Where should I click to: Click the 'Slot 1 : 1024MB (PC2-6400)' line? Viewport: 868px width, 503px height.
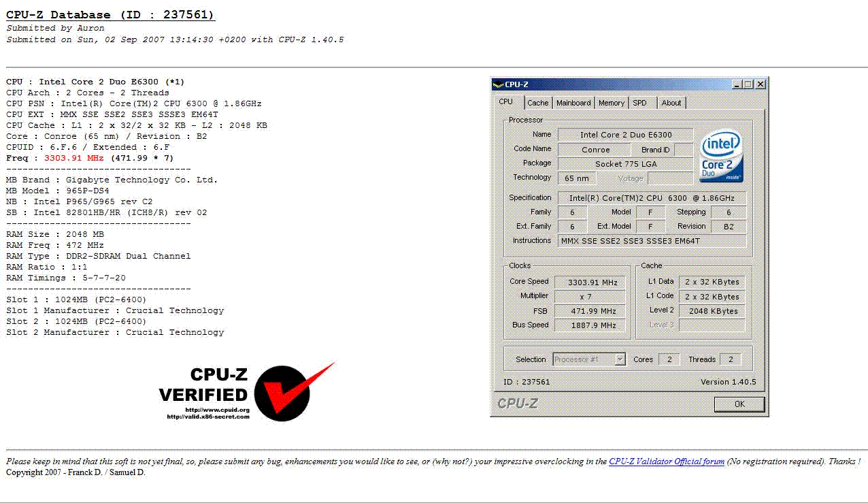click(76, 299)
